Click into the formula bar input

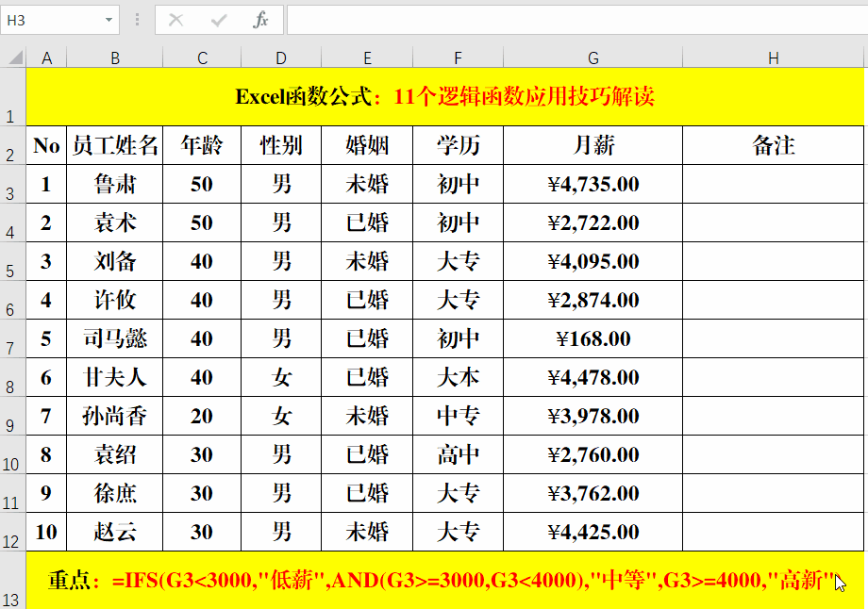(576, 21)
